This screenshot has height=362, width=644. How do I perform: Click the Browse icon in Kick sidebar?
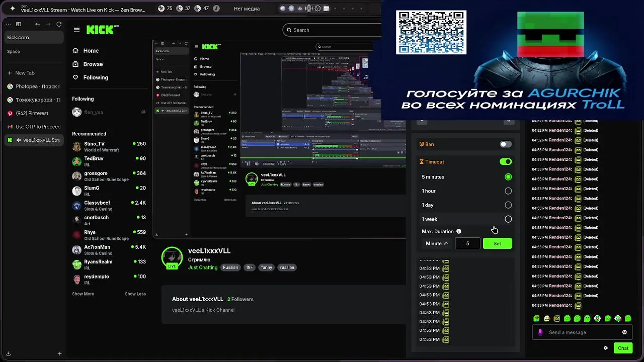point(75,64)
